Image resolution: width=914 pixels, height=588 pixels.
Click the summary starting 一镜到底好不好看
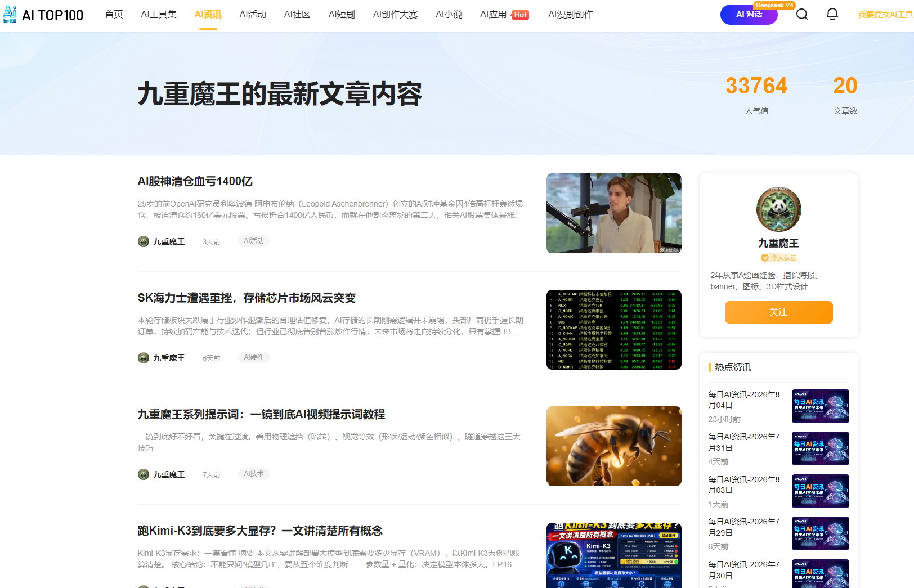tap(329, 442)
